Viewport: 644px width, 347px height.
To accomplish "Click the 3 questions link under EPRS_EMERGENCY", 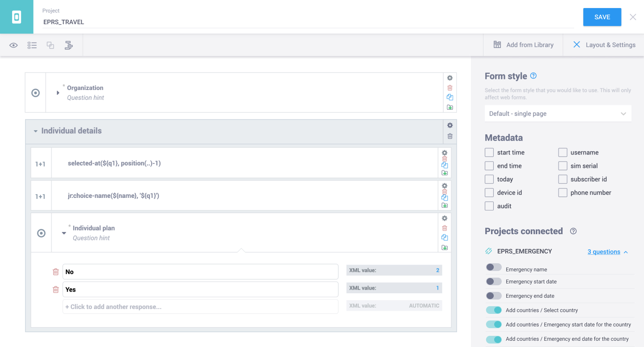I will (x=603, y=252).
